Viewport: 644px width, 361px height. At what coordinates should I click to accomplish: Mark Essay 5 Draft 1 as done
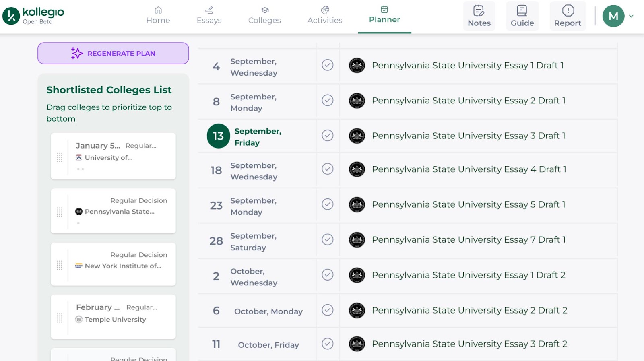pos(328,204)
